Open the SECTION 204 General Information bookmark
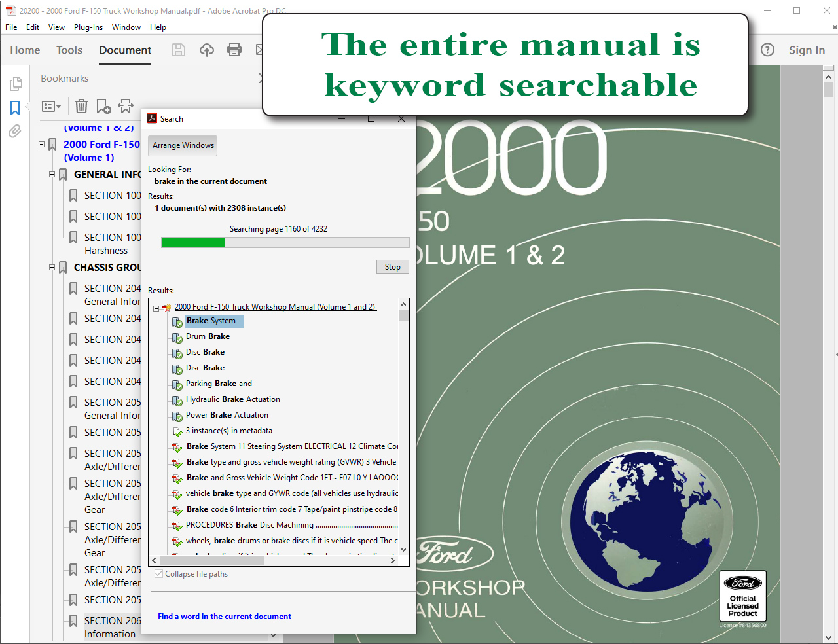Image resolution: width=838 pixels, height=644 pixels. pyautogui.click(x=113, y=295)
